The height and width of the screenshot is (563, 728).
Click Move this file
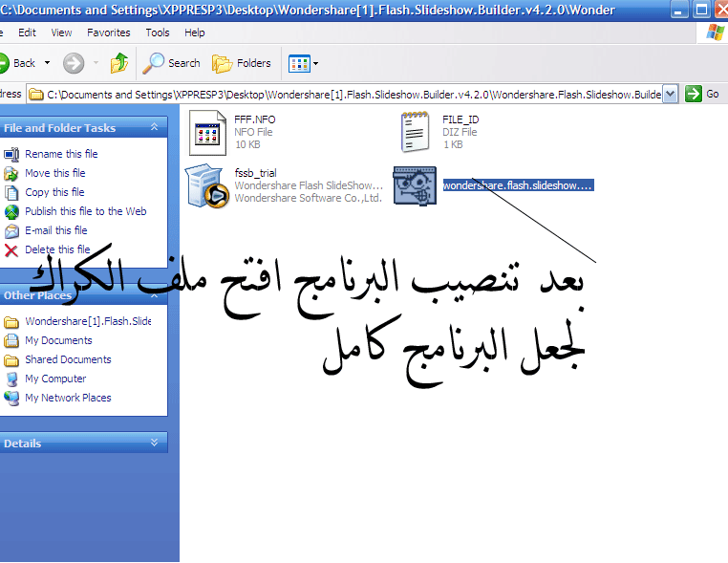(55, 173)
